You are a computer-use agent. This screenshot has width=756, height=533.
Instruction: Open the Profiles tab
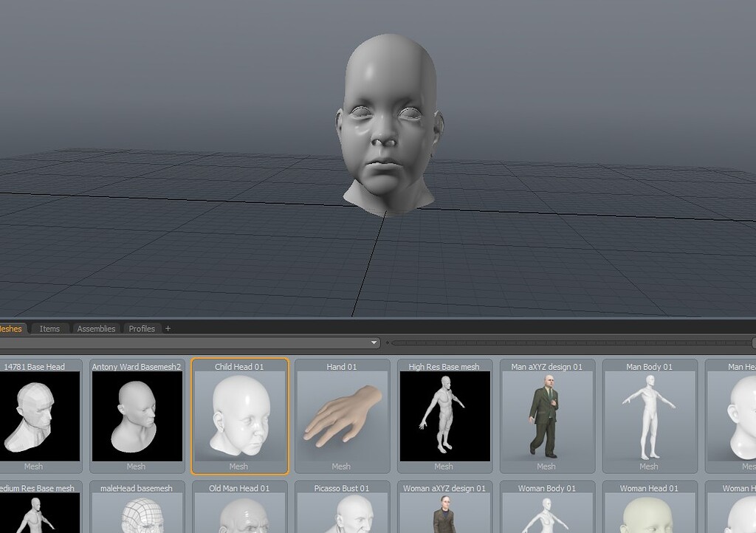142,329
